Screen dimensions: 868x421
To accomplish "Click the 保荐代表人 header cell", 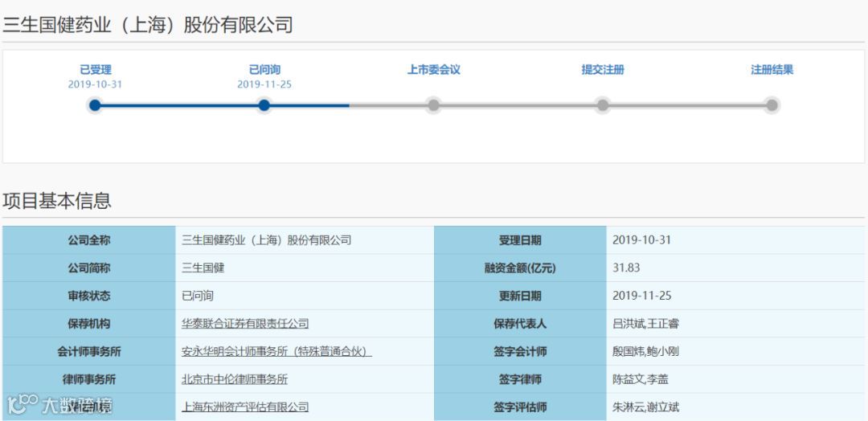I will (x=520, y=324).
